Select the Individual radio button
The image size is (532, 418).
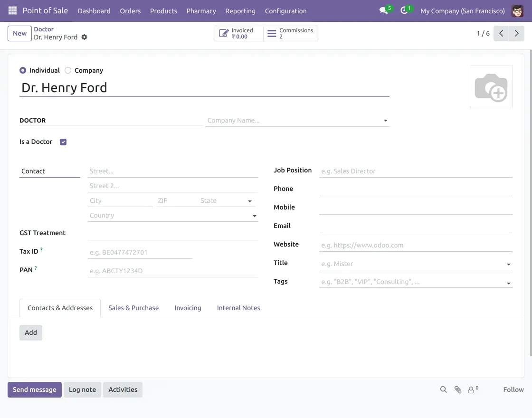tap(22, 70)
